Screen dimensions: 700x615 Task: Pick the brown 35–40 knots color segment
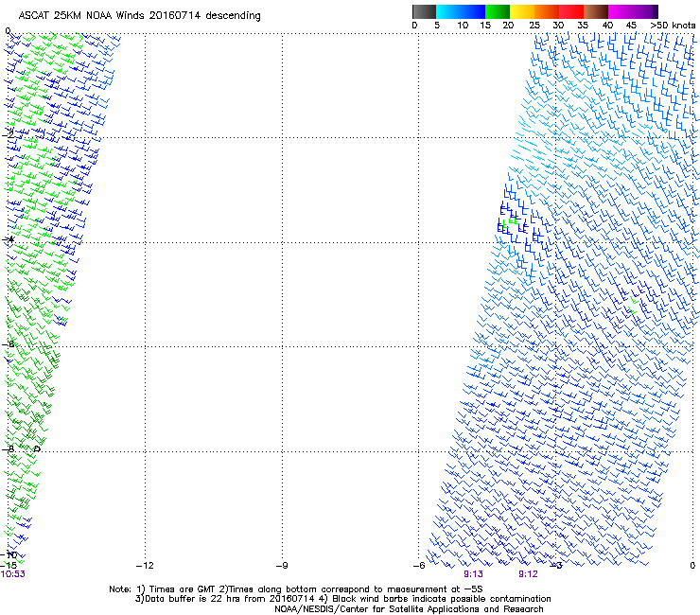coord(596,11)
